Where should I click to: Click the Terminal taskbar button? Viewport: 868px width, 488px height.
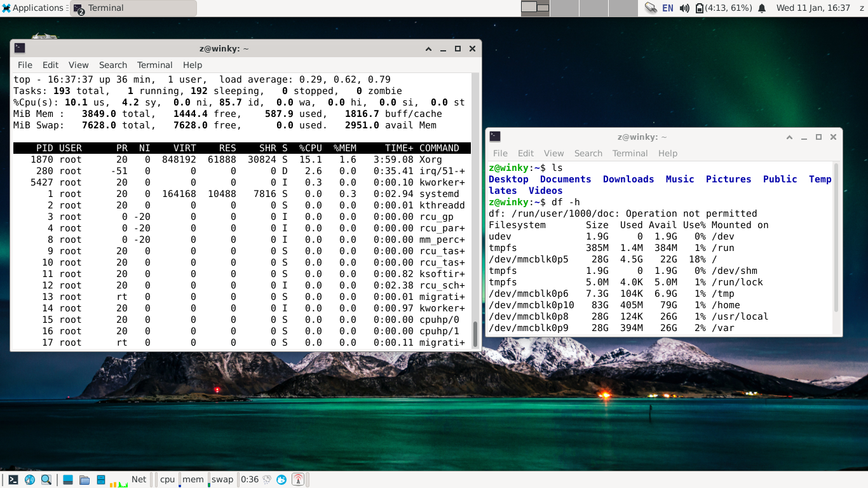coord(133,8)
